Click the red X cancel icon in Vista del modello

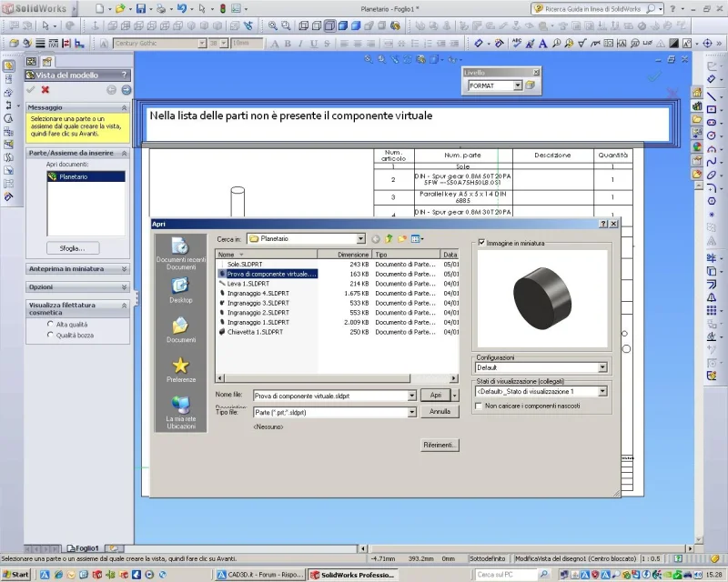pyautogui.click(x=45, y=90)
